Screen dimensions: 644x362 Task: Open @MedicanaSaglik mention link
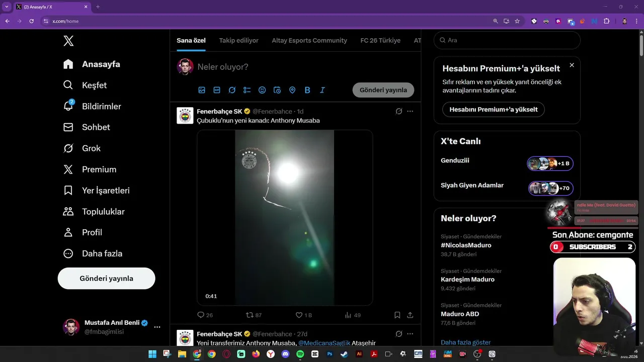click(324, 343)
